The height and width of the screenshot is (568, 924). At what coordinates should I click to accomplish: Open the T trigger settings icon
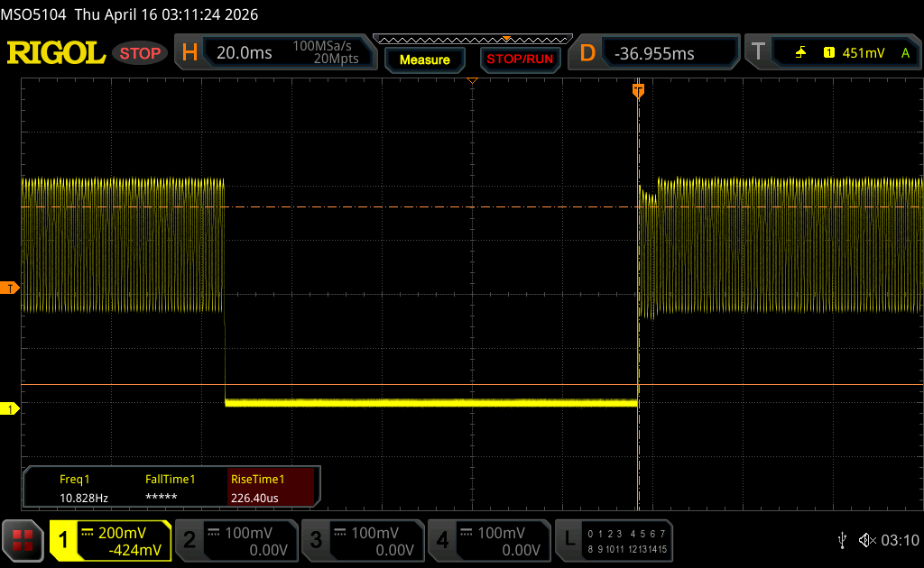pyautogui.click(x=758, y=53)
